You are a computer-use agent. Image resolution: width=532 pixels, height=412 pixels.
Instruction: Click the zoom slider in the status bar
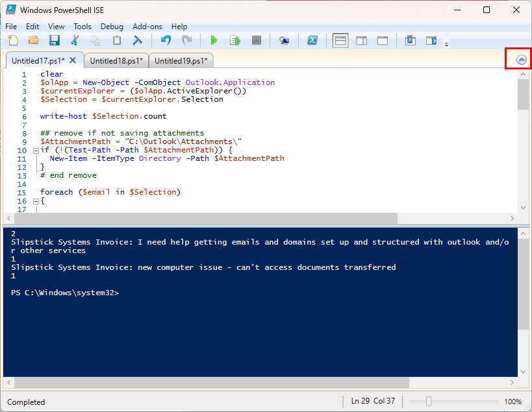[429, 402]
